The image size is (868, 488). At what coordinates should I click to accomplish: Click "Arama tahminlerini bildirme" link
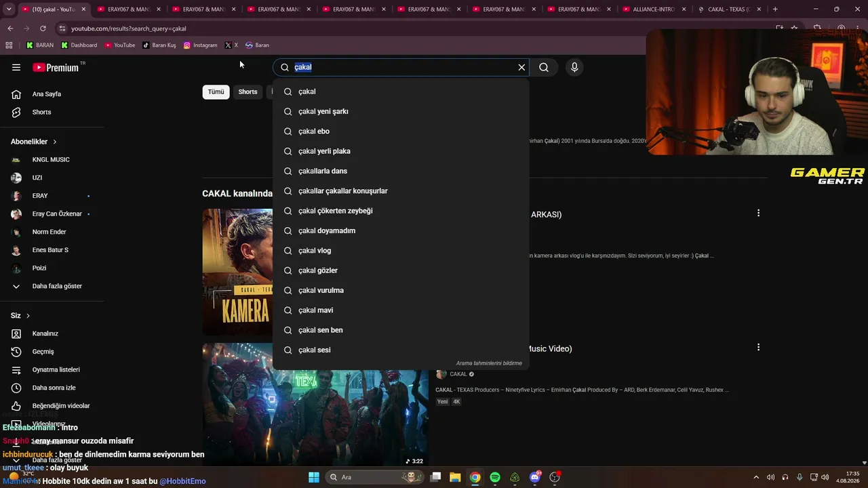(489, 363)
